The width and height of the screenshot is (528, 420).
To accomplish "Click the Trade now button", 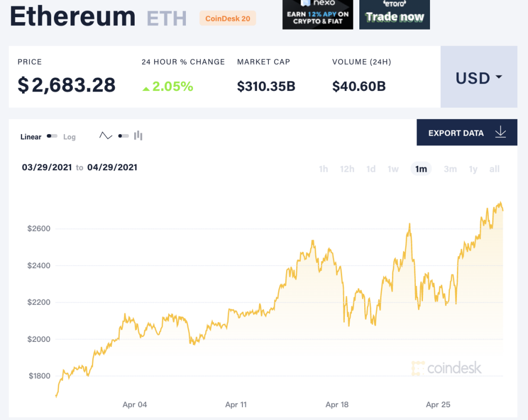I will 394,17.
